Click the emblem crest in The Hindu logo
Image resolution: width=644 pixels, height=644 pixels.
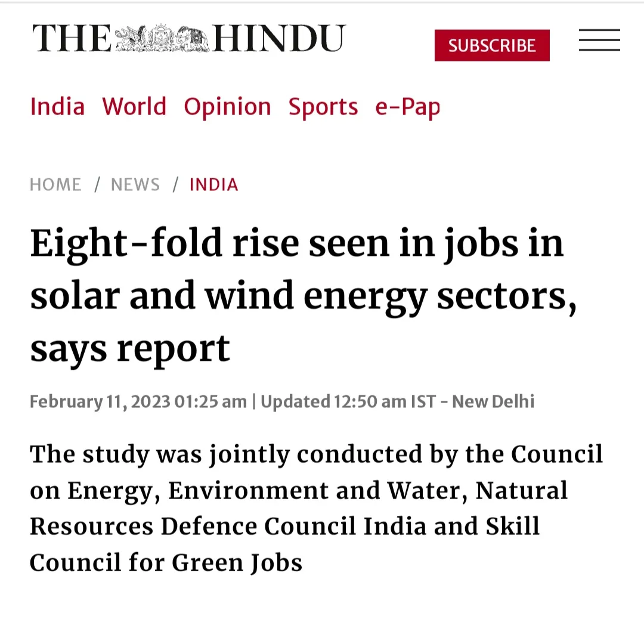(x=162, y=38)
